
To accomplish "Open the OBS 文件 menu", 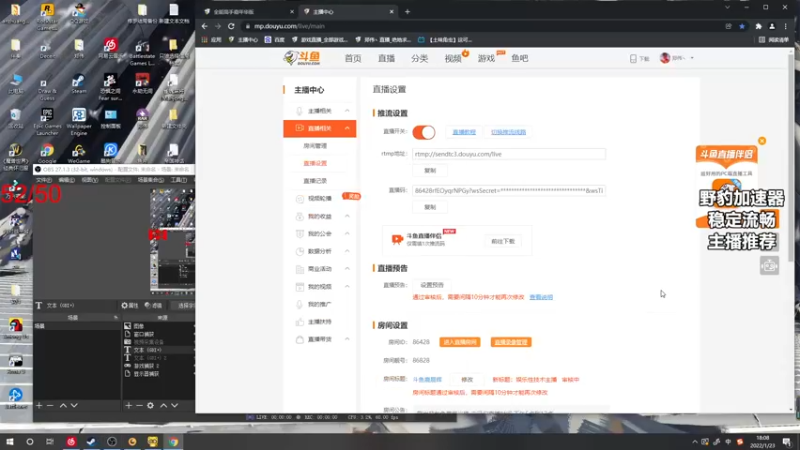I will click(x=44, y=180).
